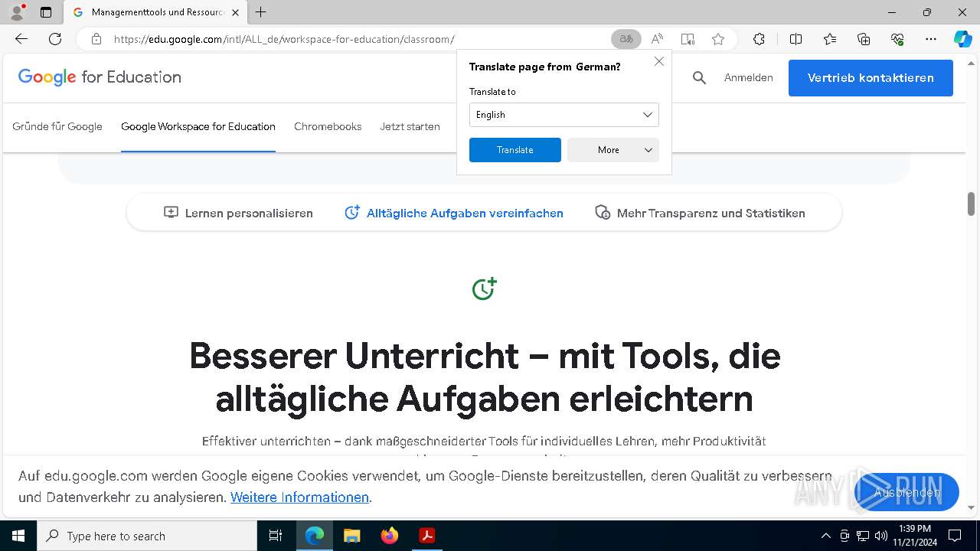This screenshot has height=551, width=980.
Task: Open the Translate to English dropdown
Action: coord(563,115)
